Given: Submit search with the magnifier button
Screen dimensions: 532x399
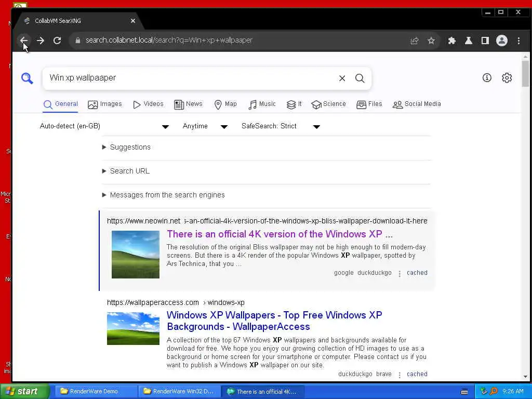Looking at the screenshot, I should click(360, 78).
